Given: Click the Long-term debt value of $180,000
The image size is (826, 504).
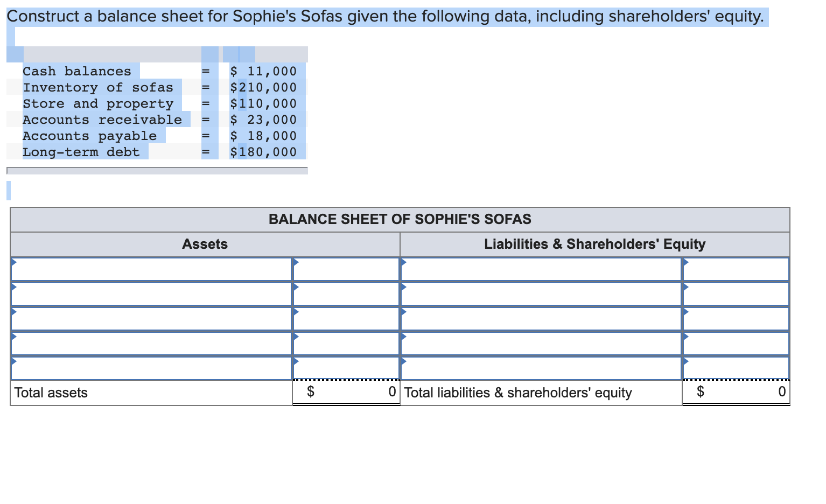Looking at the screenshot, I should pyautogui.click(x=263, y=152).
